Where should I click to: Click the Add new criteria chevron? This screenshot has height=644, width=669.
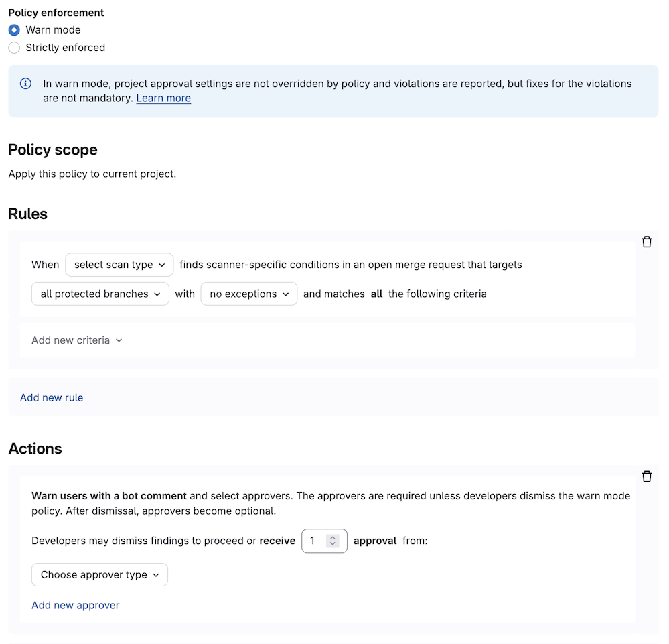pyautogui.click(x=119, y=340)
